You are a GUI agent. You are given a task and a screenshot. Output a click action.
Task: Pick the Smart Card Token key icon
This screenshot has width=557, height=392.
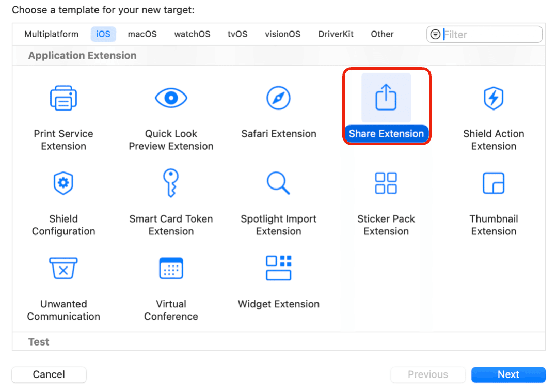tap(171, 183)
